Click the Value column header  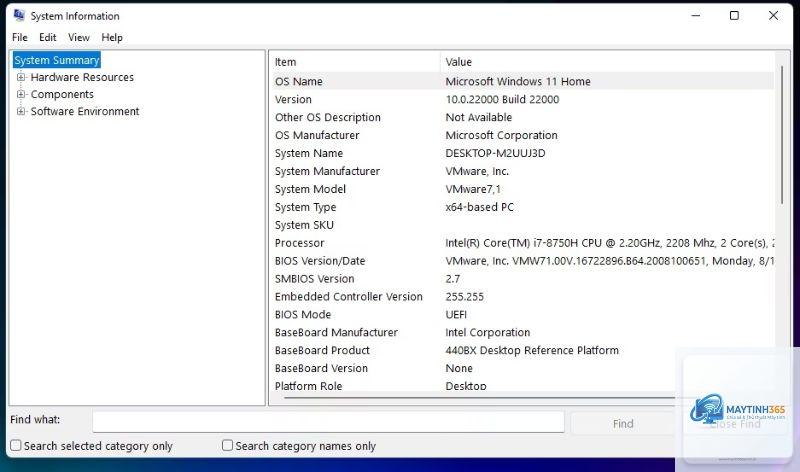(607, 62)
